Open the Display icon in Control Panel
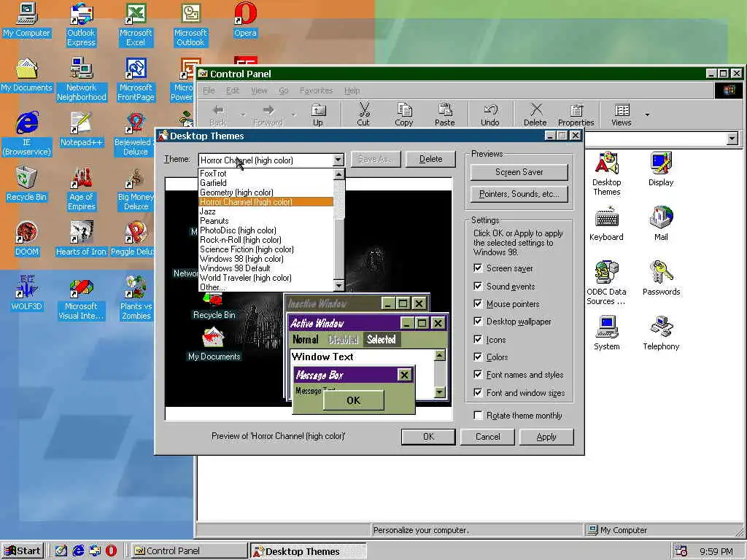 click(x=661, y=169)
